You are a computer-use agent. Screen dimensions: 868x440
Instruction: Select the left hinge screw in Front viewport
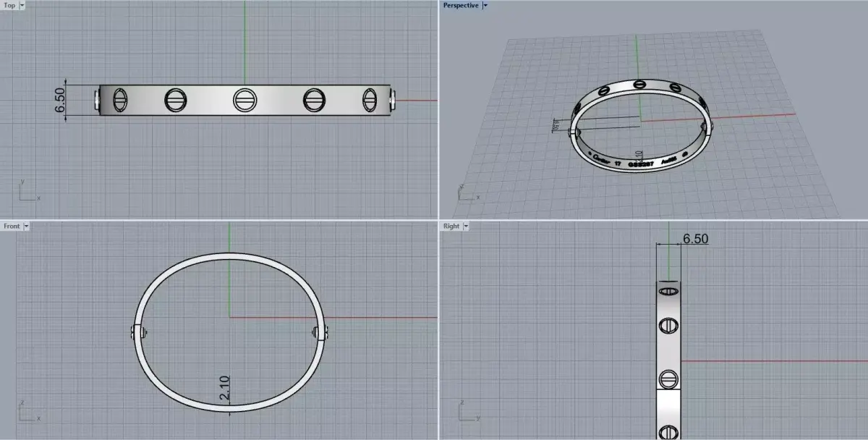[x=139, y=332]
